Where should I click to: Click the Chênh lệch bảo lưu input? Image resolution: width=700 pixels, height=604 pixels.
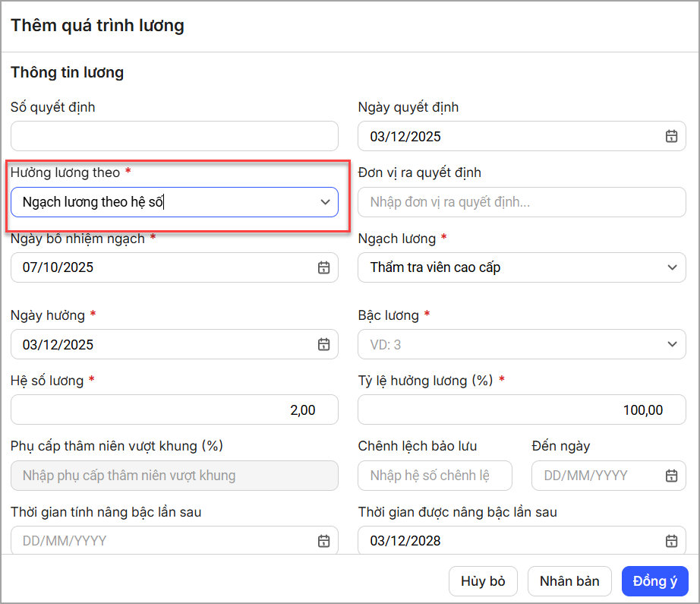pyautogui.click(x=434, y=476)
